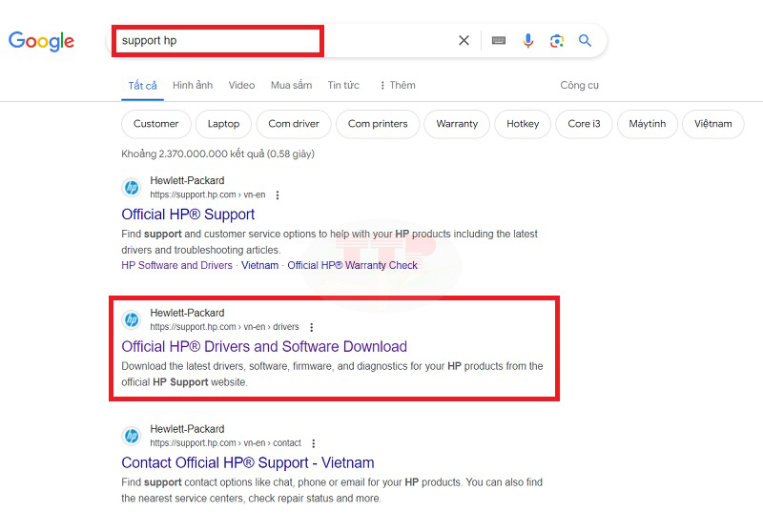Select the Com printers filter chip
The height and width of the screenshot is (532, 763).
coord(378,124)
